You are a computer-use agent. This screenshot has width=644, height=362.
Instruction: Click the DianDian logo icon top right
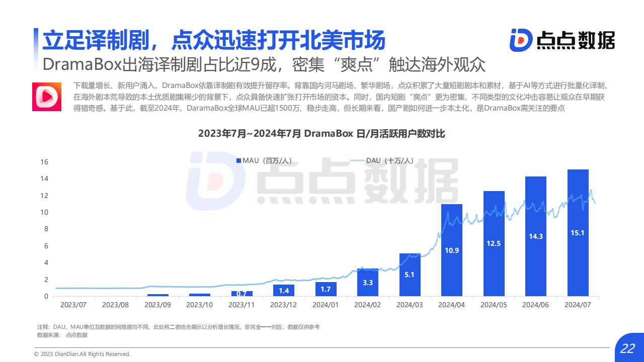pyautogui.click(x=521, y=40)
